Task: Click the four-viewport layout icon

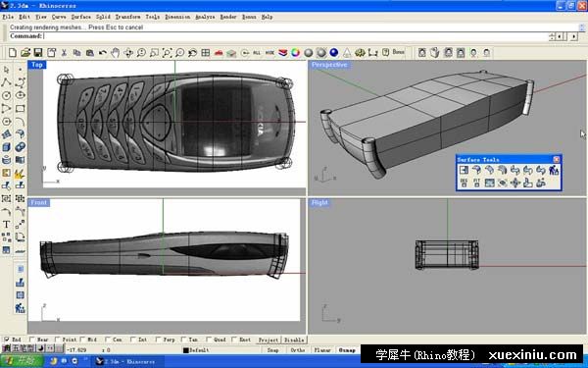Action: [x=205, y=53]
